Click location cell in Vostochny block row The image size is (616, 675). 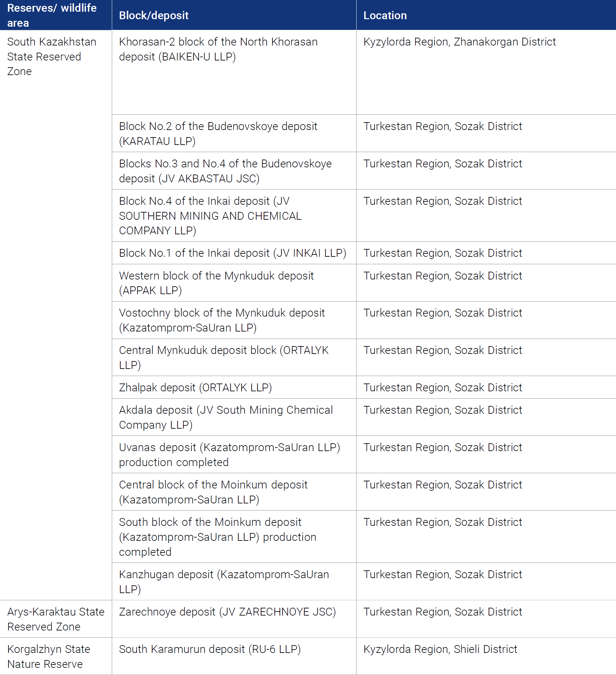pos(486,320)
